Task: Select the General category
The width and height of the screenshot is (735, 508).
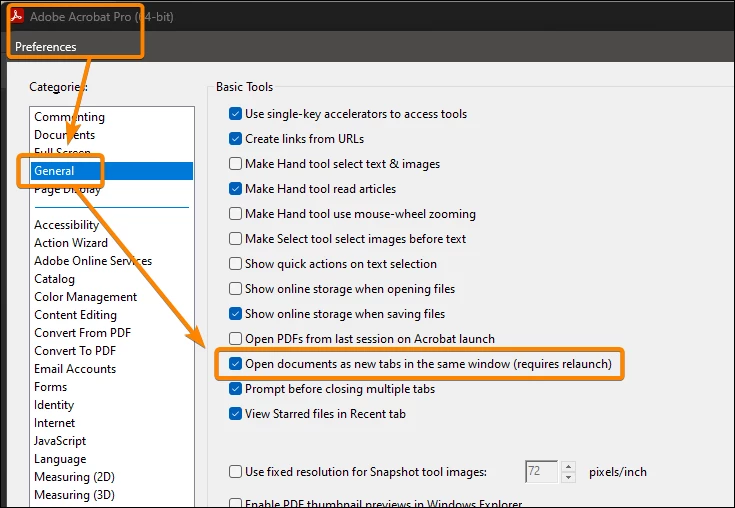Action: (112, 171)
